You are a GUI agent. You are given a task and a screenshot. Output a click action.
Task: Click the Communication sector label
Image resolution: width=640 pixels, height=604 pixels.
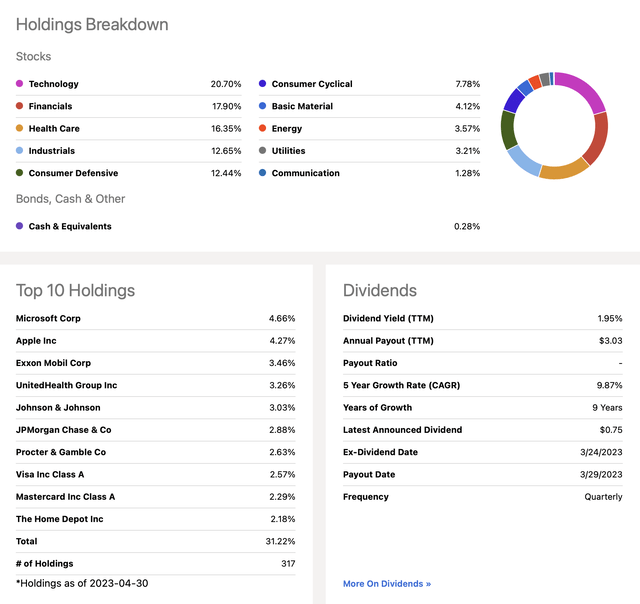(305, 173)
